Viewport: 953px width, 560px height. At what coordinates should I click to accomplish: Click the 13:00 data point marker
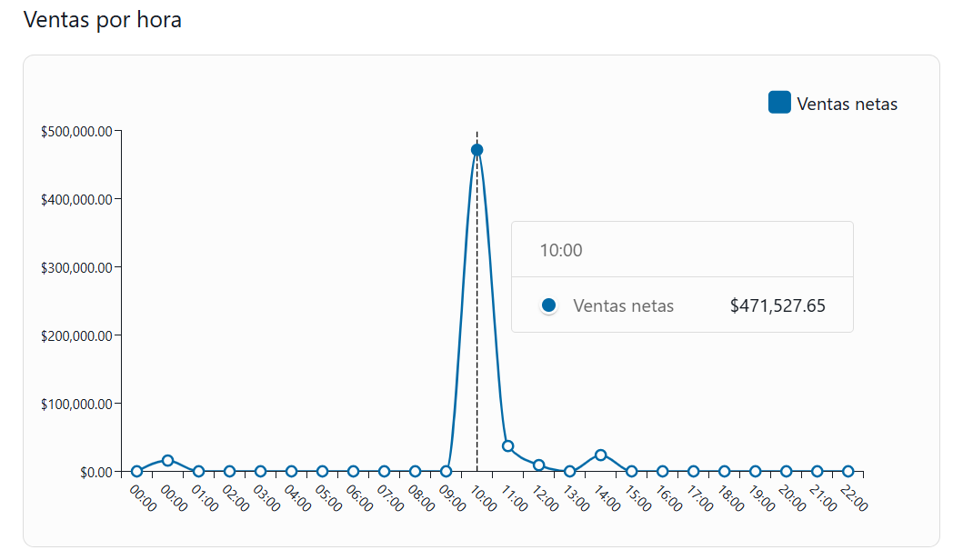pyautogui.click(x=570, y=472)
